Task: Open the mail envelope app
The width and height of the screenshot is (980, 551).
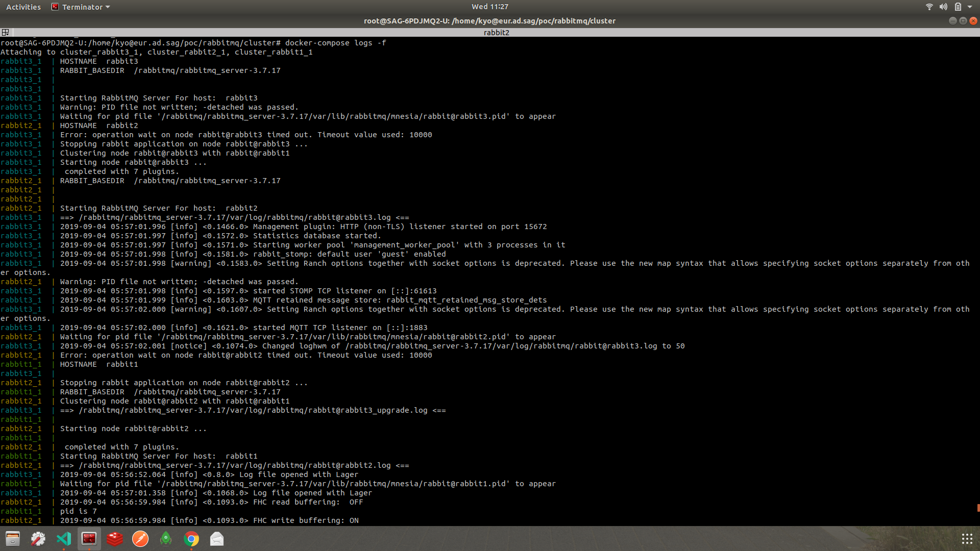Action: [x=217, y=538]
